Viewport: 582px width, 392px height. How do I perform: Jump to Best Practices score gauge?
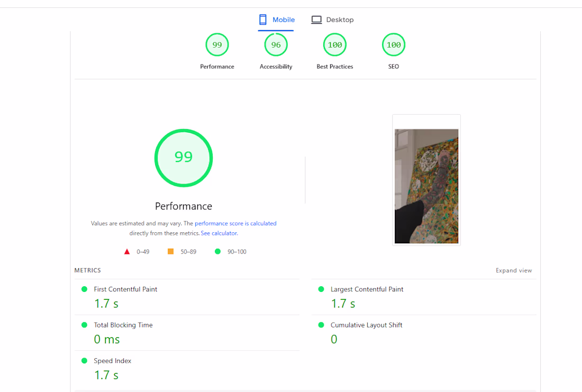[334, 45]
